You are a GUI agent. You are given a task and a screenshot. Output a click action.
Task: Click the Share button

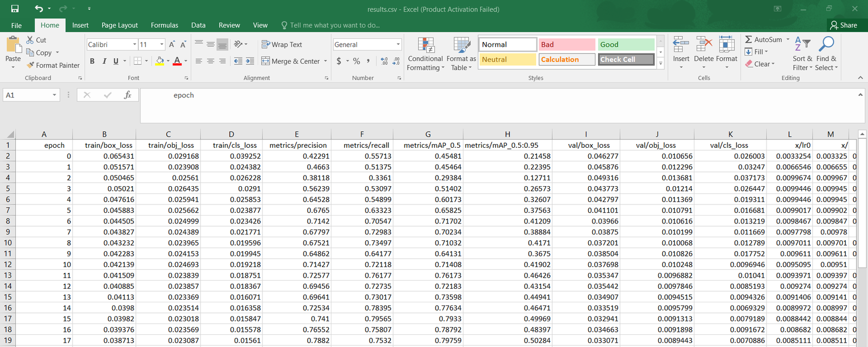[843, 25]
